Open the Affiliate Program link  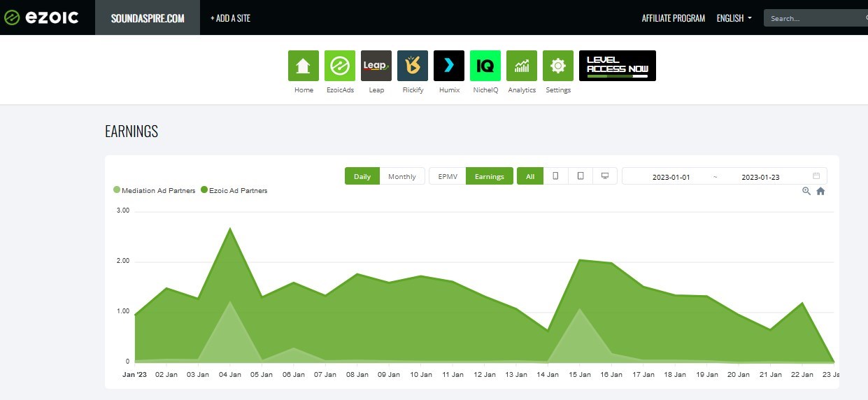pyautogui.click(x=674, y=18)
